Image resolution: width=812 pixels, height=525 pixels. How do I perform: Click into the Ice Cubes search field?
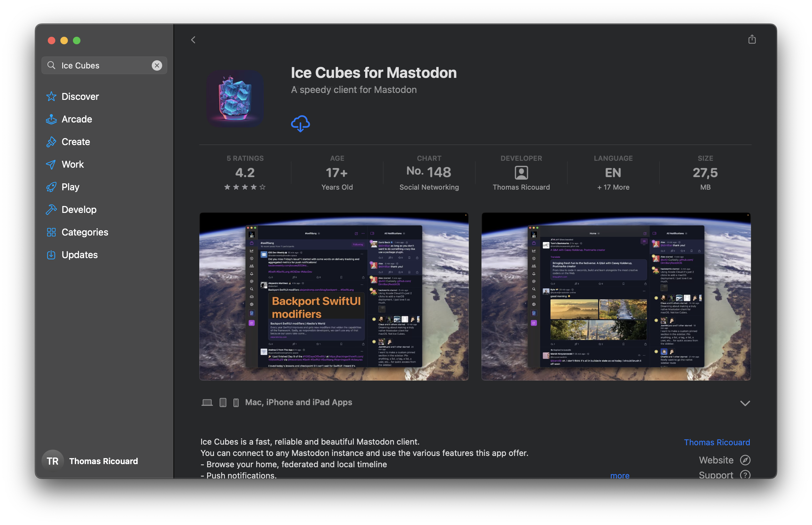pos(102,65)
